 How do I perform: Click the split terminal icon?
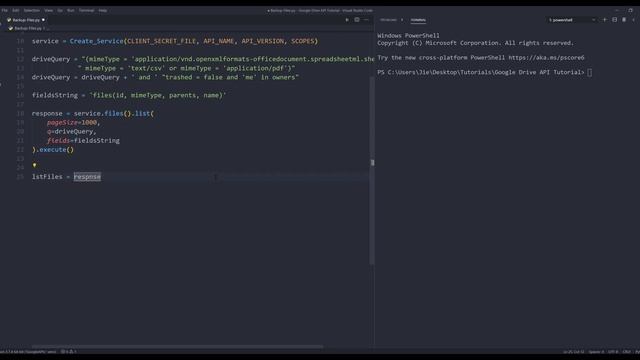point(614,20)
